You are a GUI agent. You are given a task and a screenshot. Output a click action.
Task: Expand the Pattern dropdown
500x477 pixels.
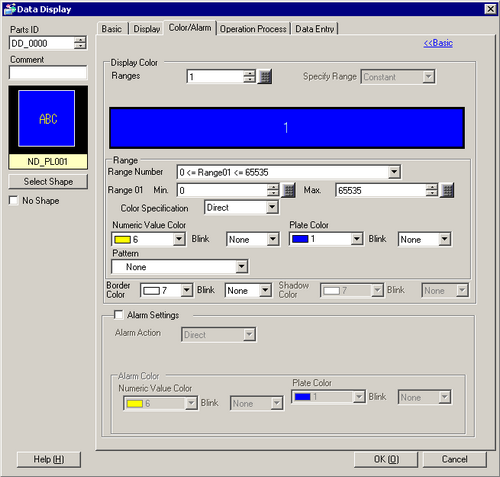coord(241,267)
